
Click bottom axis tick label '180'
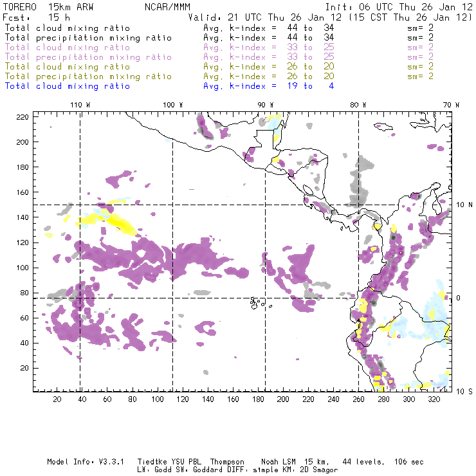click(x=258, y=399)
